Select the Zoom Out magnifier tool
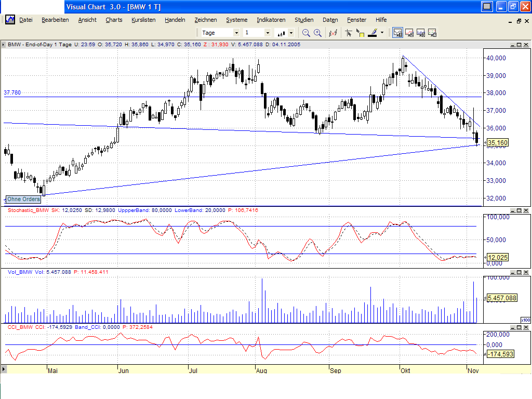Viewport: 532px width, 399px height. coord(305,32)
